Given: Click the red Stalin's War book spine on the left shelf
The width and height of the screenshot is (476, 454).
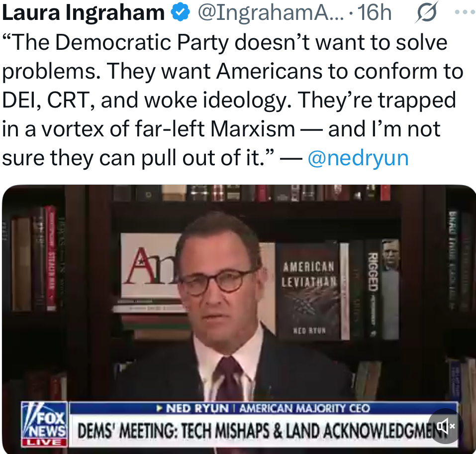Looking at the screenshot, I should tap(51, 258).
